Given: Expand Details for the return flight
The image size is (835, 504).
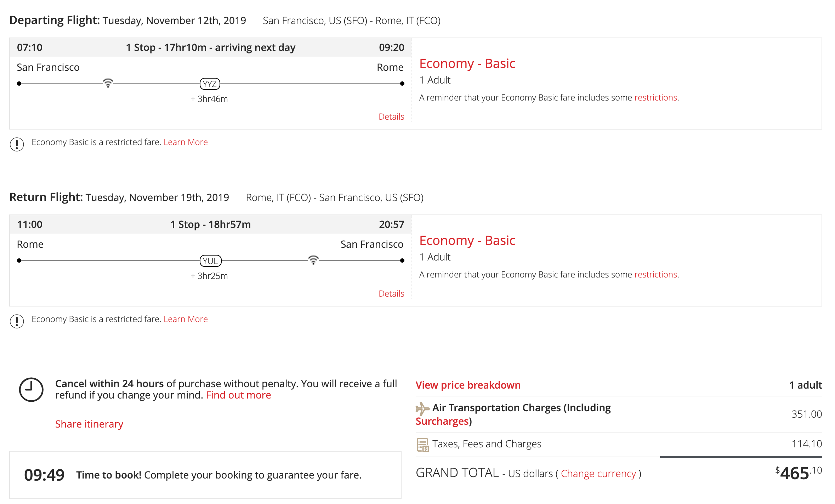Looking at the screenshot, I should point(391,293).
